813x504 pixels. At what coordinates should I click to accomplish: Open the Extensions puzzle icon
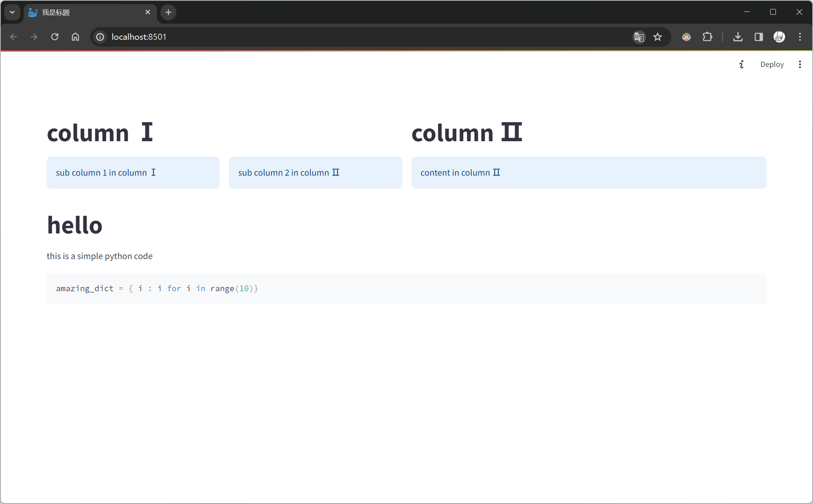707,37
